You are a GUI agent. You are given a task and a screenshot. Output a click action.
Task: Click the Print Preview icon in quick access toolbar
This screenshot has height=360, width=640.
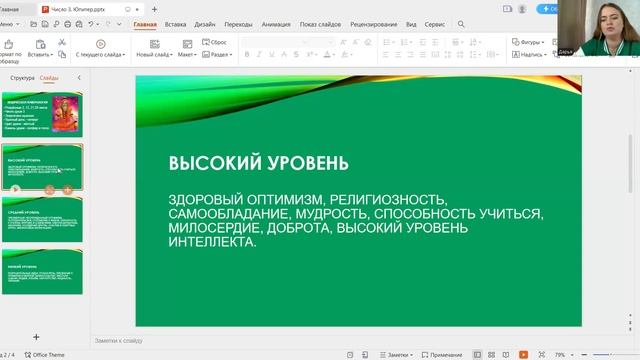pos(79,24)
